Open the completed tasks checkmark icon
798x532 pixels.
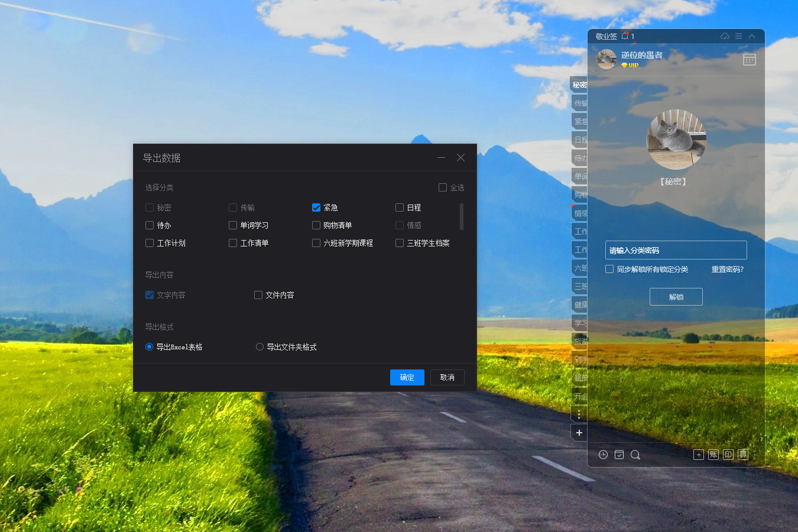[619, 455]
